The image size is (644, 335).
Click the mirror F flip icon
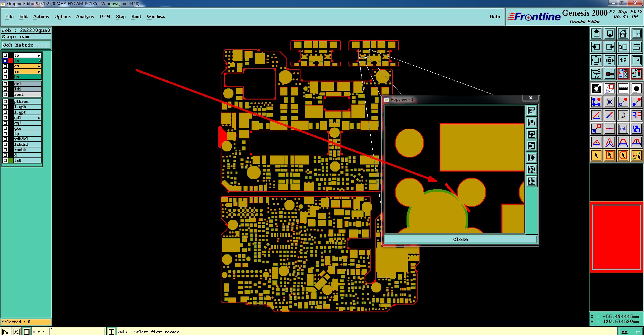pos(637,115)
